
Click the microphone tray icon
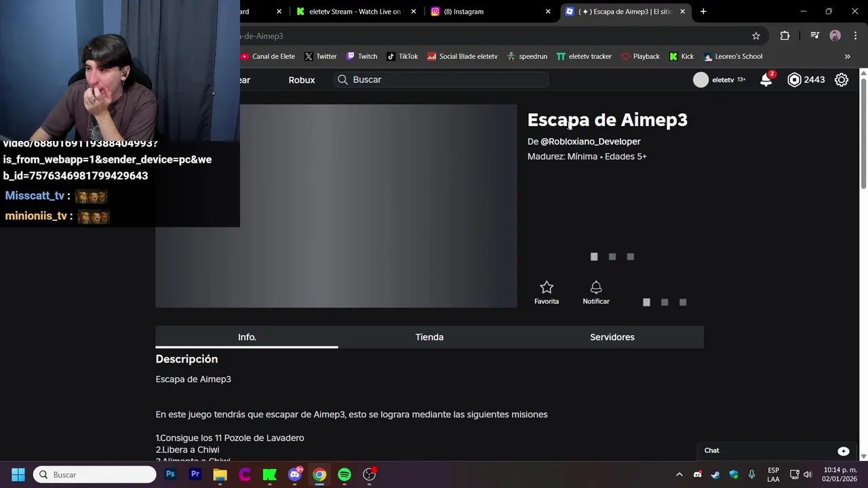coord(751,474)
